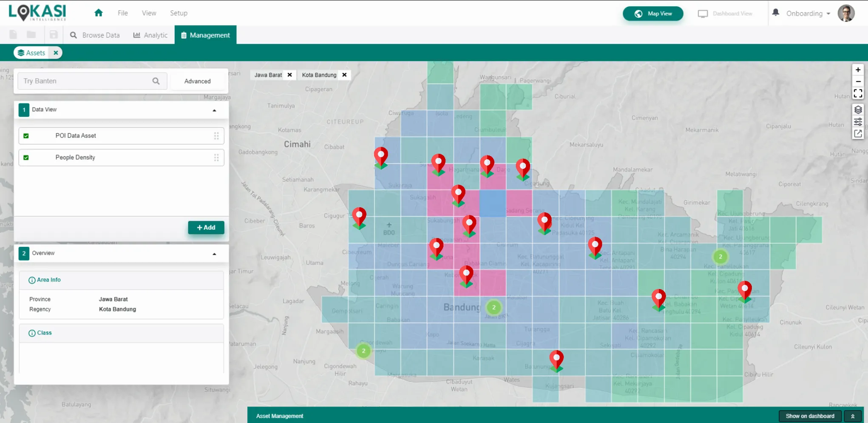This screenshot has height=423, width=868.
Task: Open the Setup menu
Action: (179, 13)
